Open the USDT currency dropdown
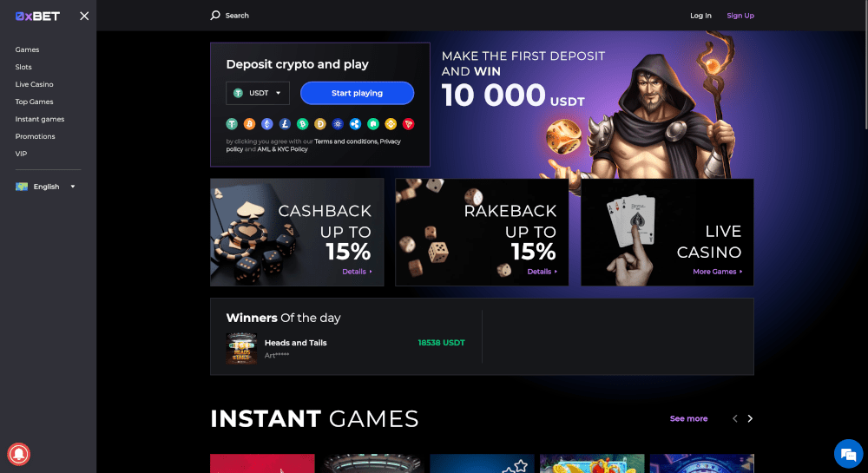The height and width of the screenshot is (473, 868). coord(258,93)
